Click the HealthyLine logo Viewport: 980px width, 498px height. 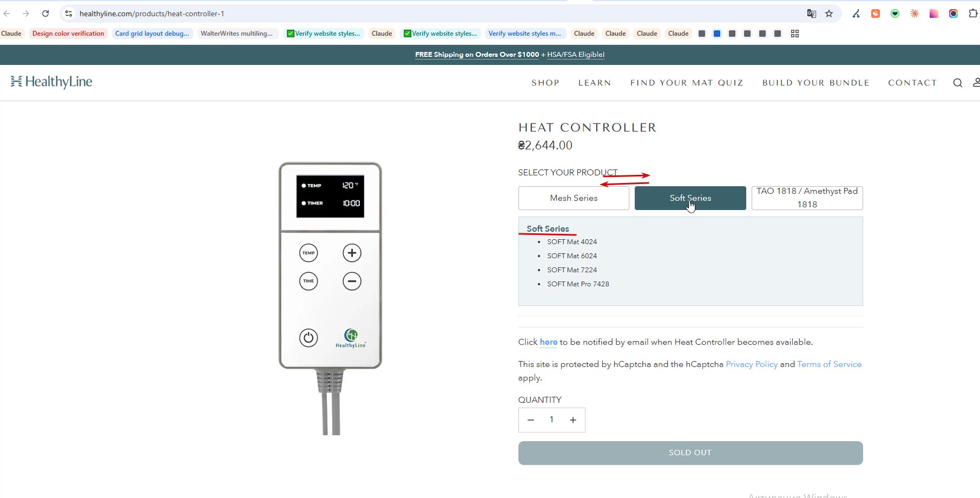[51, 82]
